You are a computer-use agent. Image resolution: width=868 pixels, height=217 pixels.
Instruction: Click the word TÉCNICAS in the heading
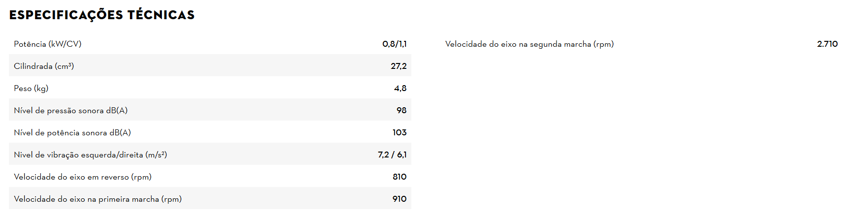click(x=161, y=15)
